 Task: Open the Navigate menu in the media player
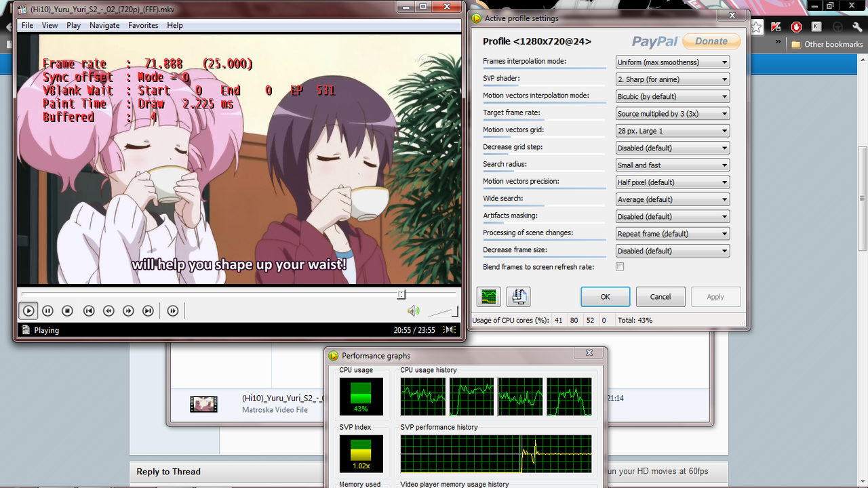pos(104,25)
